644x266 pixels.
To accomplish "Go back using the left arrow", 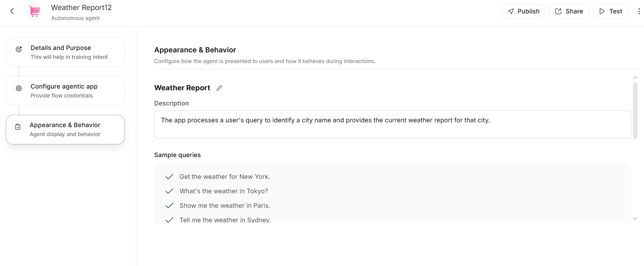I will pyautogui.click(x=12, y=11).
